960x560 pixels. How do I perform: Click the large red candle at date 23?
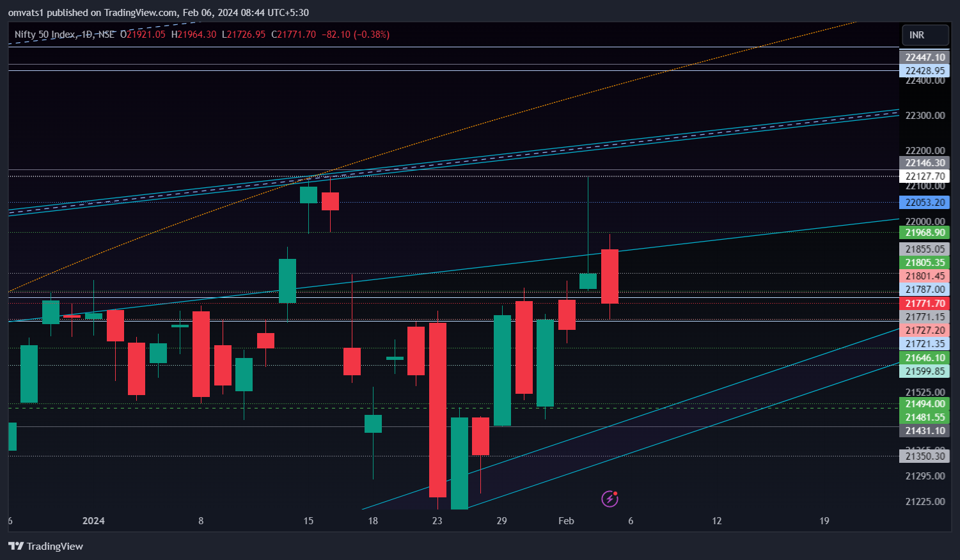[x=437, y=409]
